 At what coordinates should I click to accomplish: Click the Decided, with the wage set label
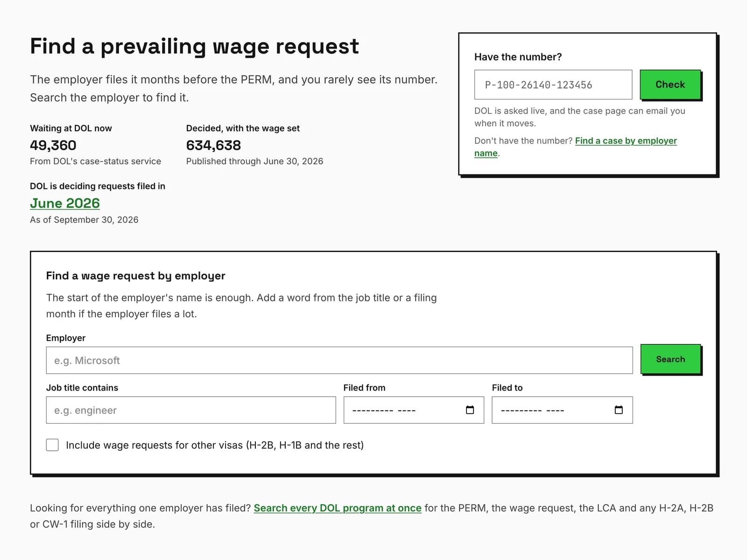tap(243, 128)
